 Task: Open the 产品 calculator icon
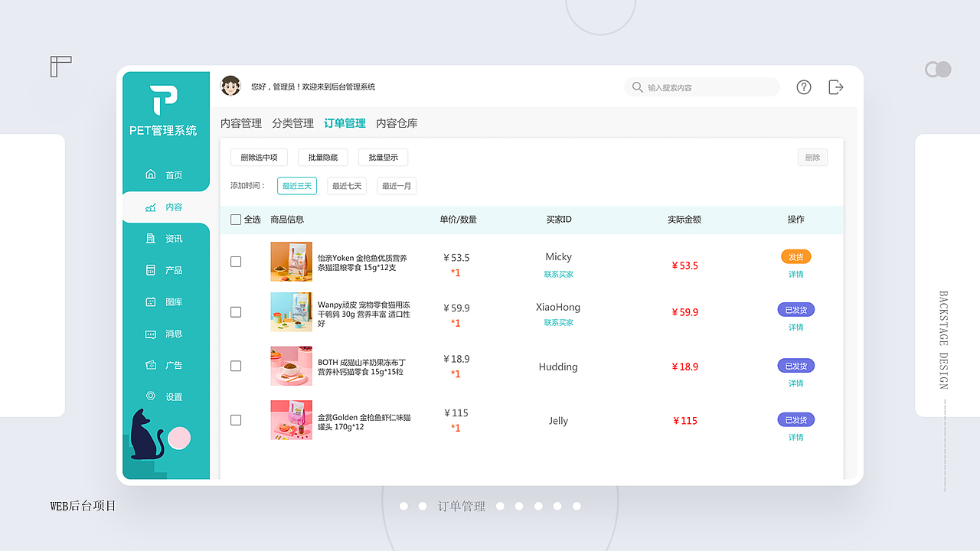[x=151, y=270]
